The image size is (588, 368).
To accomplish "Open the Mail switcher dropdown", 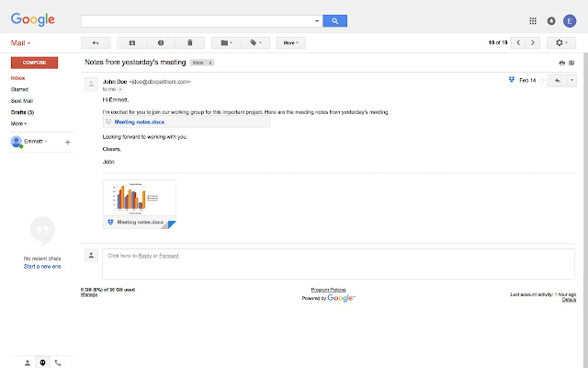I will pyautogui.click(x=20, y=43).
